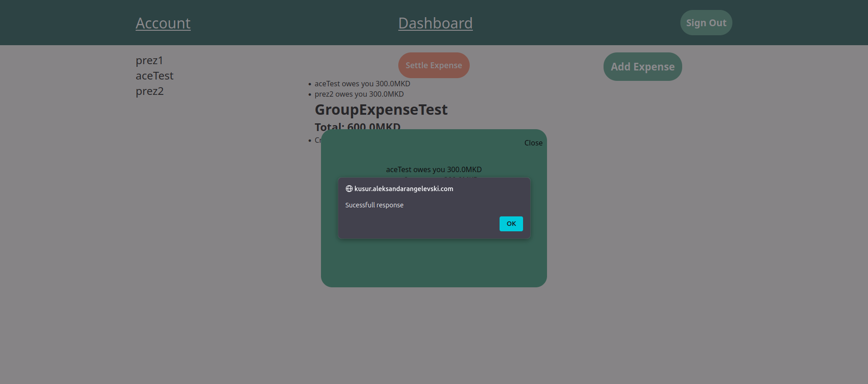
Task: Click the globe icon in the alert
Action: [x=349, y=189]
